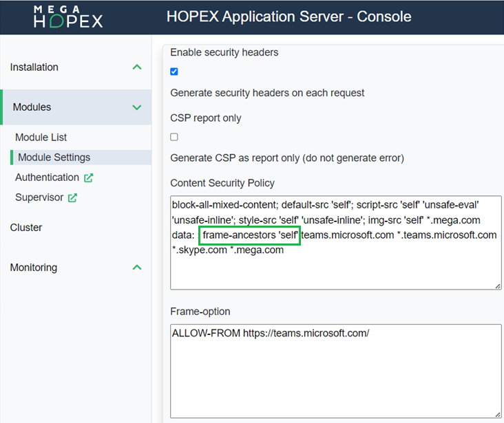
Task: Select Module Settings in the sidebar
Action: pyautogui.click(x=54, y=158)
